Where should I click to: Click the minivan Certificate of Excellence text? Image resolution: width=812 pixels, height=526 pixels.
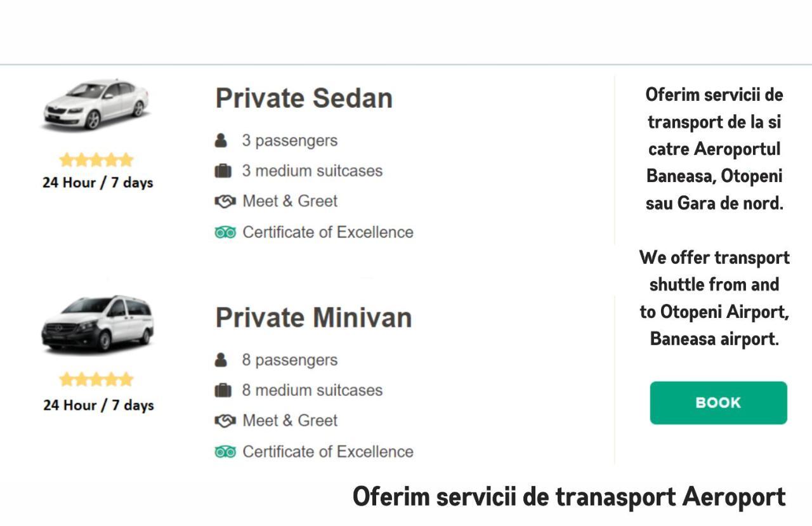click(328, 452)
